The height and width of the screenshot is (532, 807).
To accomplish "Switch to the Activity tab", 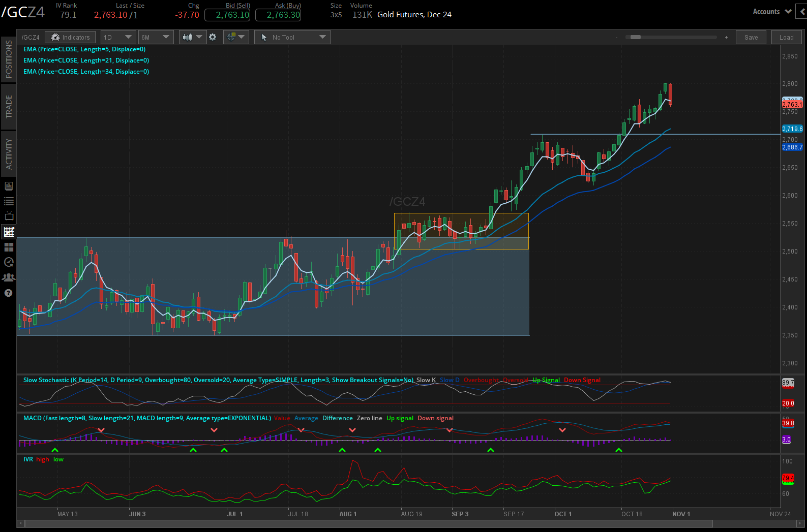I will tap(9, 153).
